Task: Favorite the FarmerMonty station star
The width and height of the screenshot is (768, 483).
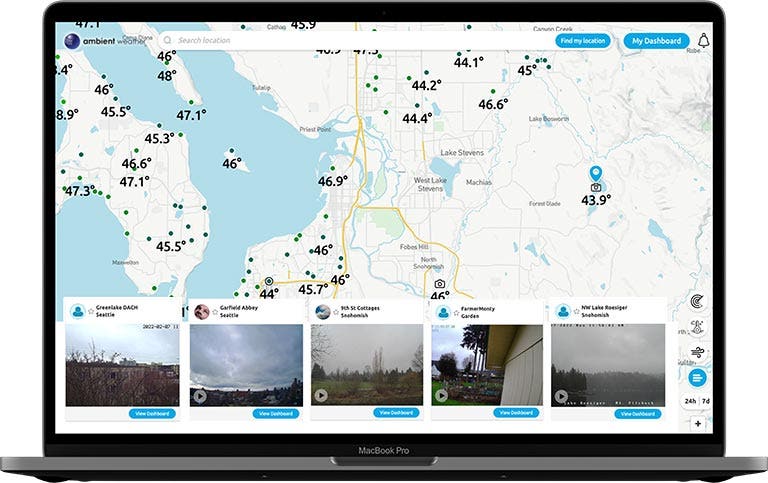Action: click(456, 313)
